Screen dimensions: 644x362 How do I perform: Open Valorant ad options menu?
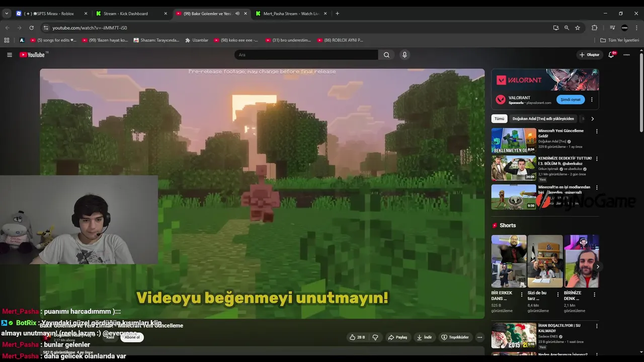tap(592, 100)
